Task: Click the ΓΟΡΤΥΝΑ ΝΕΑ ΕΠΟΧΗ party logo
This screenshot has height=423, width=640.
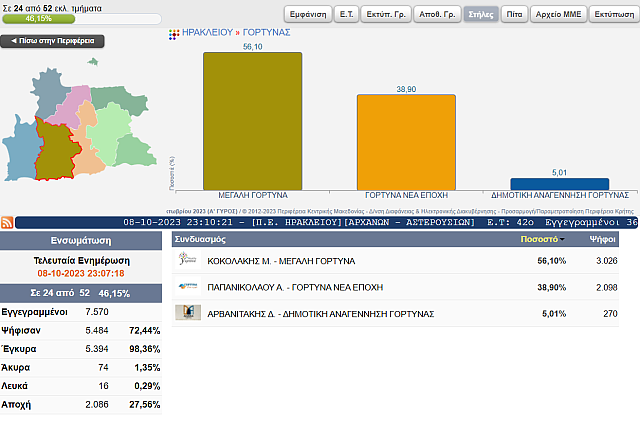Action: click(x=187, y=286)
